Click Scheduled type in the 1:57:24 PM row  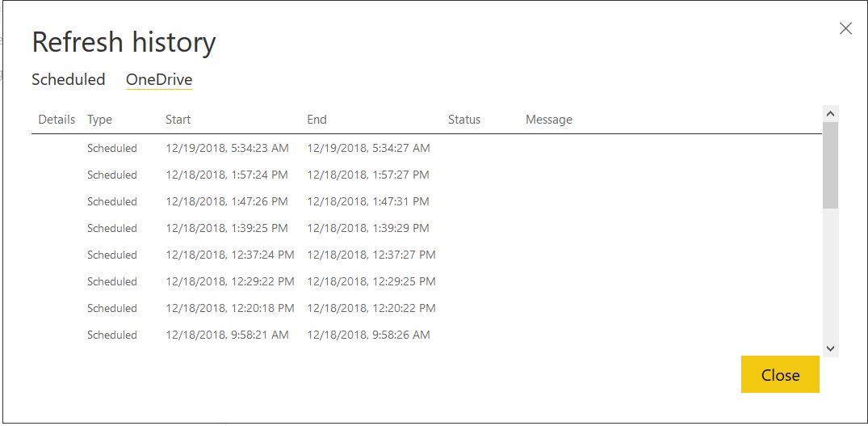pyautogui.click(x=111, y=175)
